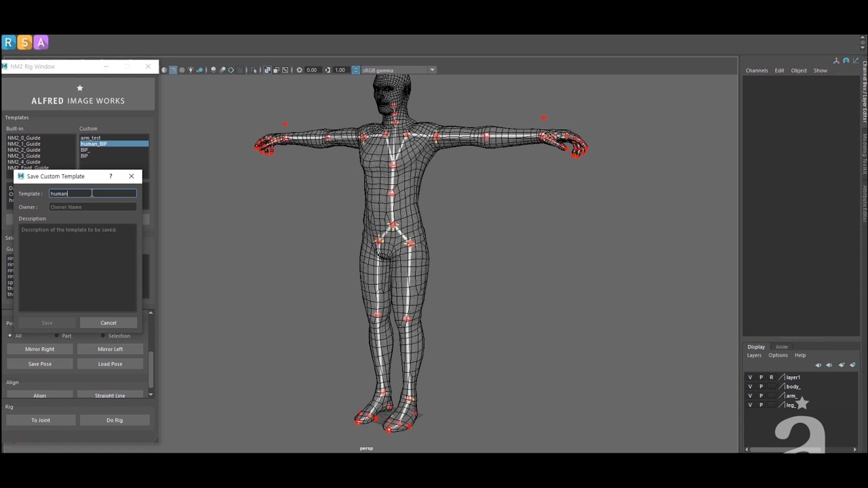The image size is (868, 488).
Task: Click Cancel in Save Custom Template dialog
Action: coord(108,323)
